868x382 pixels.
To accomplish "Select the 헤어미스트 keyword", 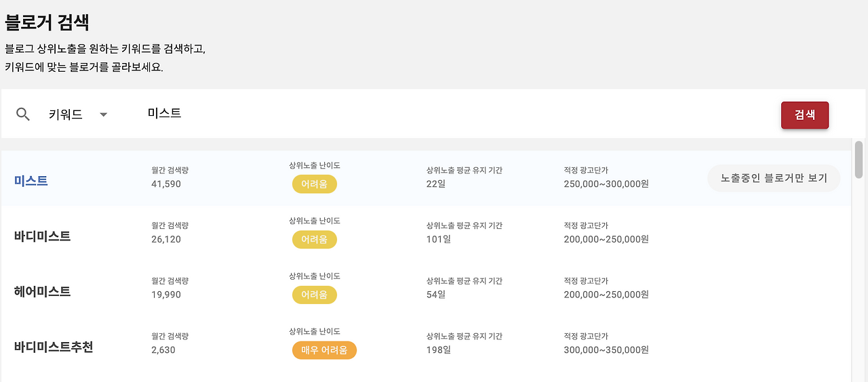I will [x=42, y=292].
